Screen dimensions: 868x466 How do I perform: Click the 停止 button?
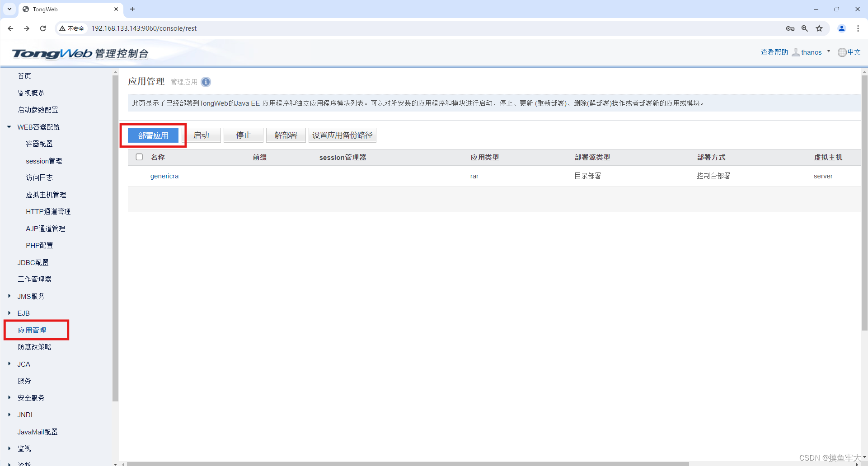click(244, 135)
